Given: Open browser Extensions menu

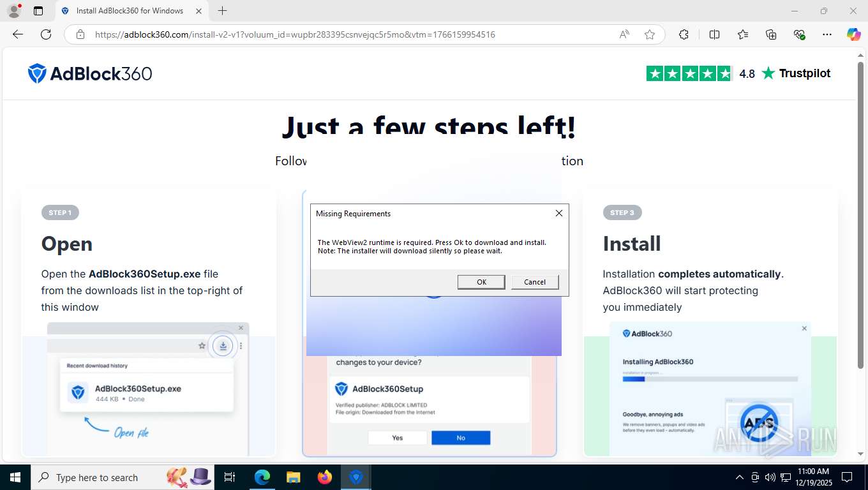Looking at the screenshot, I should 684,34.
